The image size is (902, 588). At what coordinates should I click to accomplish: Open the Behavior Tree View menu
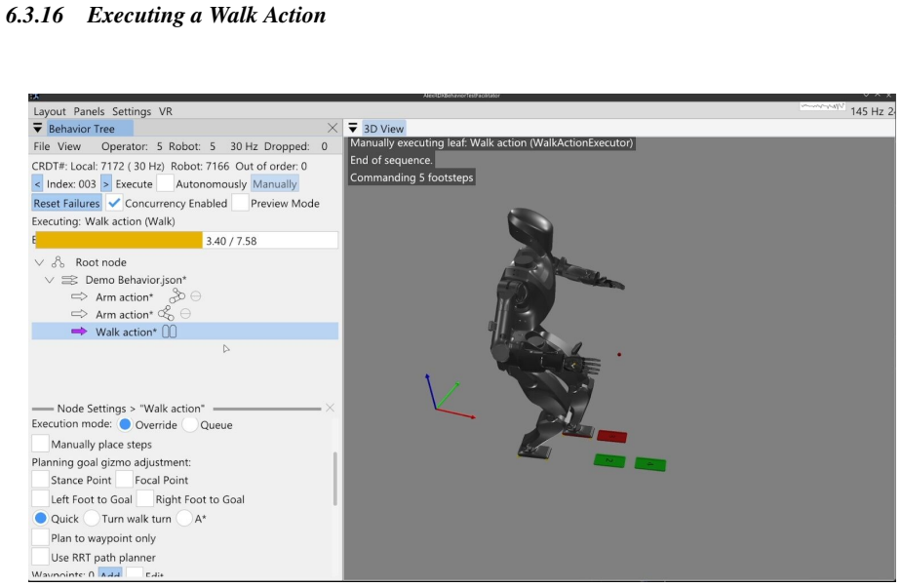69,146
